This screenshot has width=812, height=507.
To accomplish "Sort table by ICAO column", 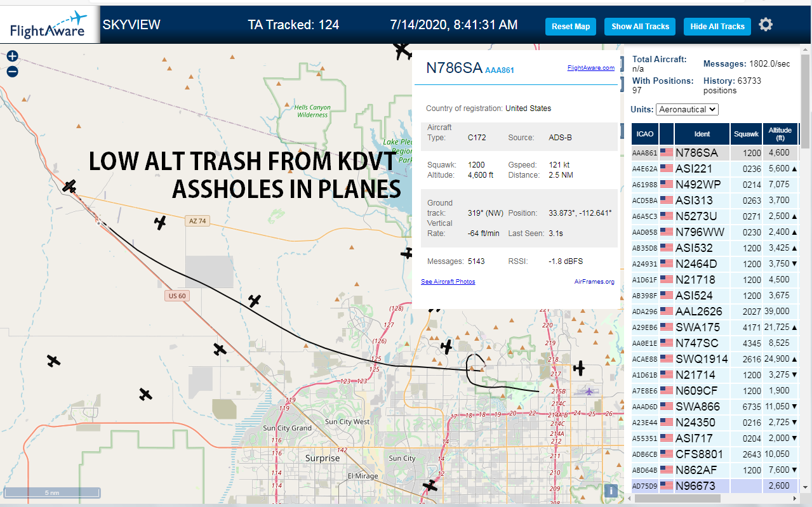I will point(645,134).
